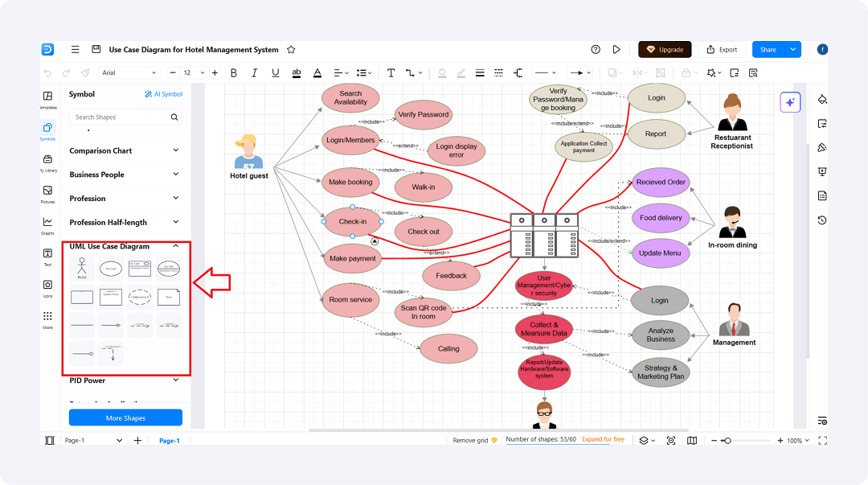Screen dimensions: 868x485
Task: Open the hamburger main menu
Action: (76, 49)
